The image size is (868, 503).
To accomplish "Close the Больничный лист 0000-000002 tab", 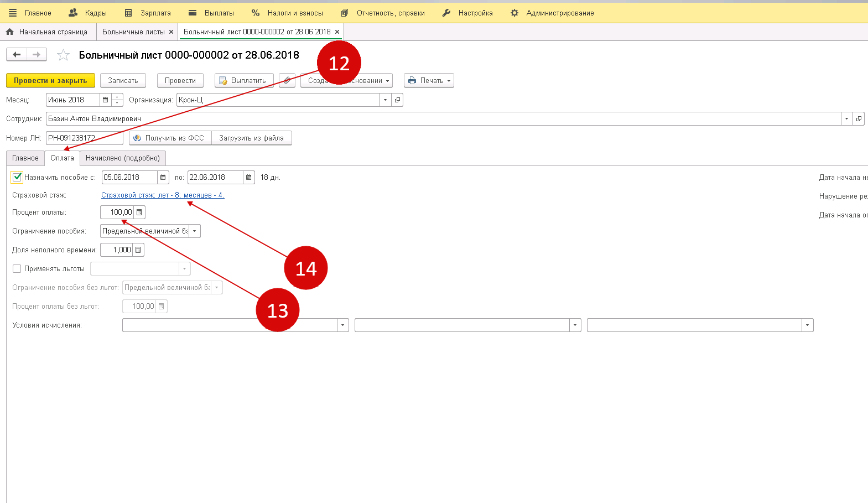I will point(337,32).
